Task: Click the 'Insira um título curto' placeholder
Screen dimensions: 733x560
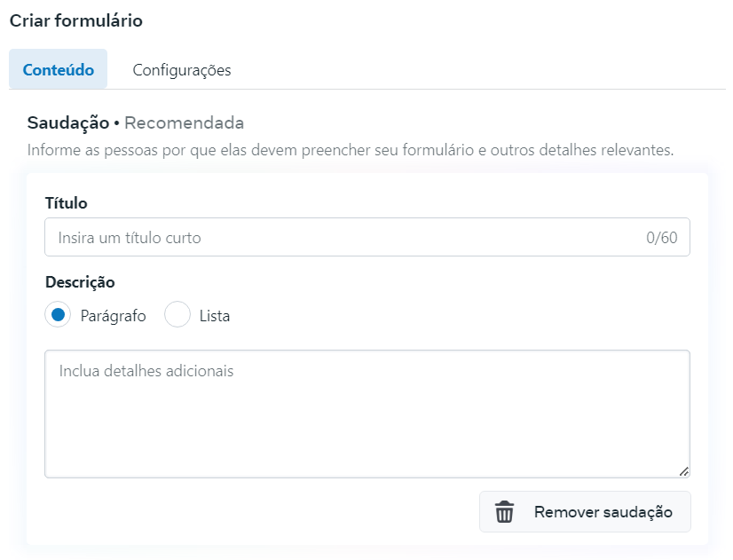Action: 130,238
